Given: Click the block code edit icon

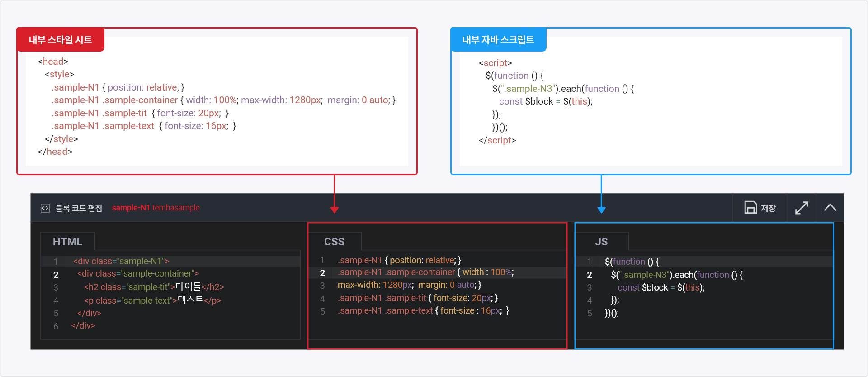Looking at the screenshot, I should tap(45, 208).
